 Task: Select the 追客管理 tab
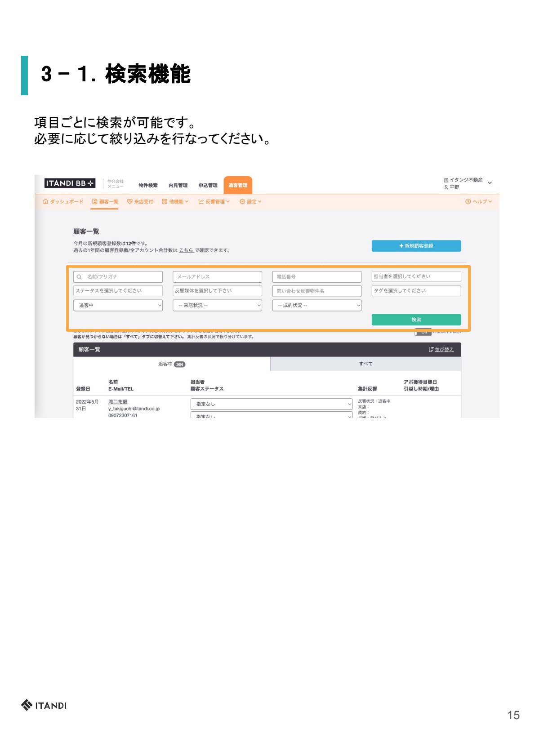238,185
